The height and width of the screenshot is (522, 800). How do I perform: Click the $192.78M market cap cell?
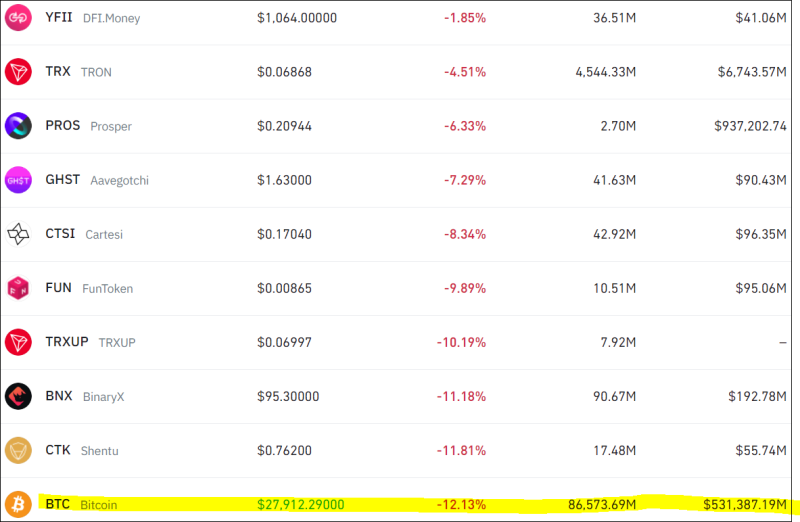[757, 396]
